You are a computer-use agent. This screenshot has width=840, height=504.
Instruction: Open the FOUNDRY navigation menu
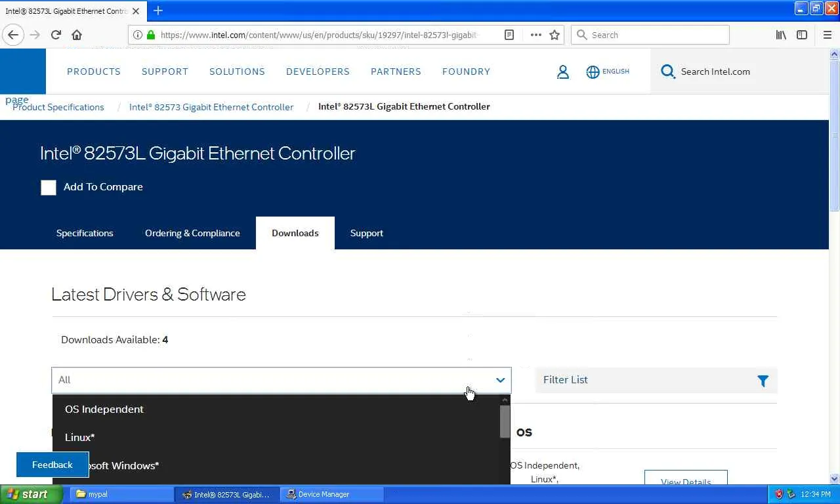(x=466, y=72)
